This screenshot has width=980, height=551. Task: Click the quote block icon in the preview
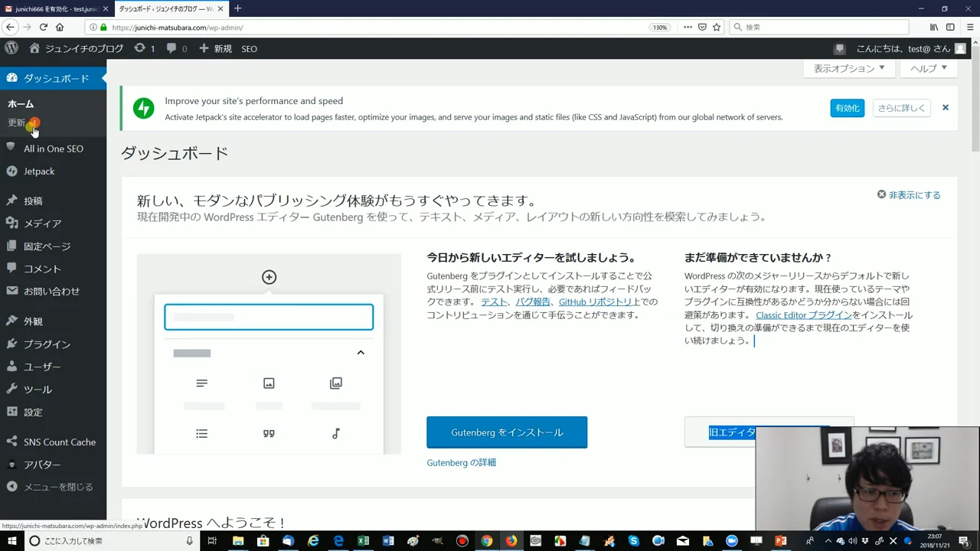[x=269, y=434]
